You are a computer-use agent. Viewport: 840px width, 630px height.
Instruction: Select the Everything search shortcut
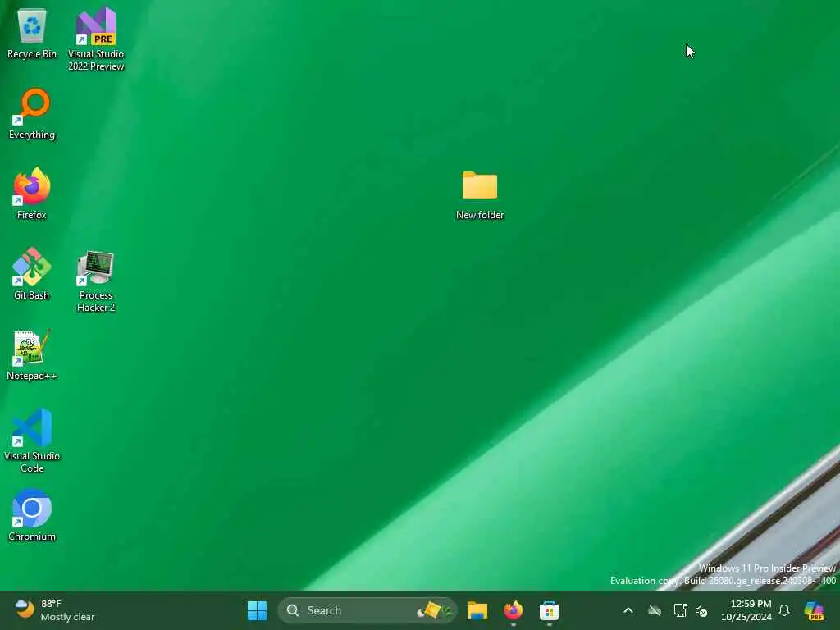click(x=32, y=113)
